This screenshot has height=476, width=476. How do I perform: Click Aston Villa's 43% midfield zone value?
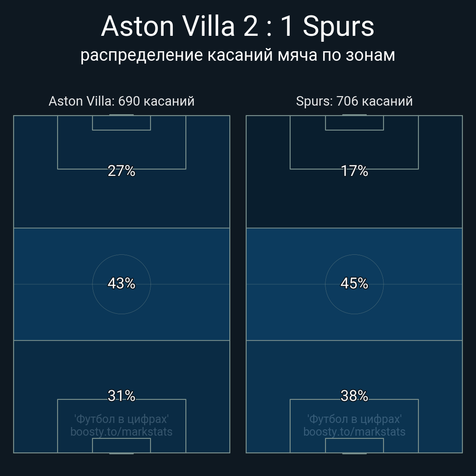pos(121,283)
